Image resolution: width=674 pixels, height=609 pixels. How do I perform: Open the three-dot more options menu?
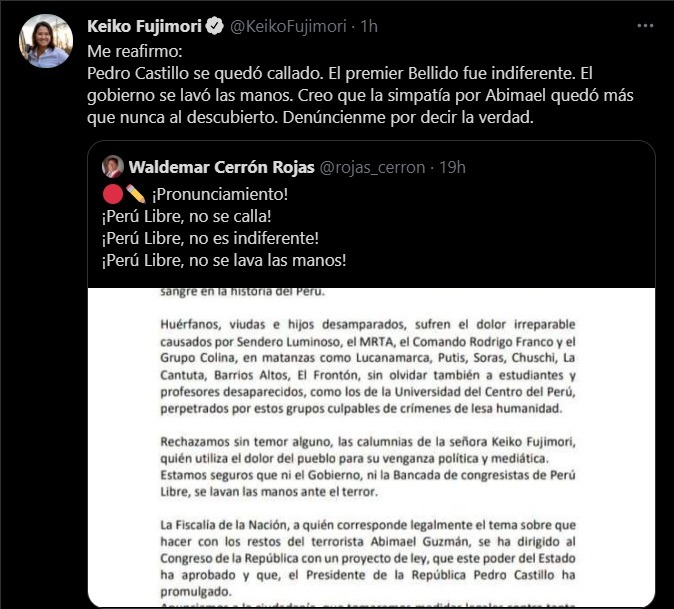(x=645, y=26)
